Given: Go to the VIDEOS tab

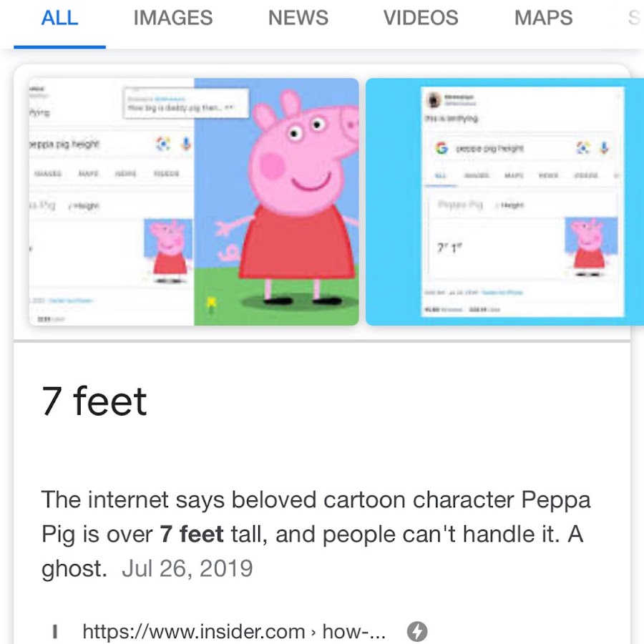Looking at the screenshot, I should pos(421,18).
